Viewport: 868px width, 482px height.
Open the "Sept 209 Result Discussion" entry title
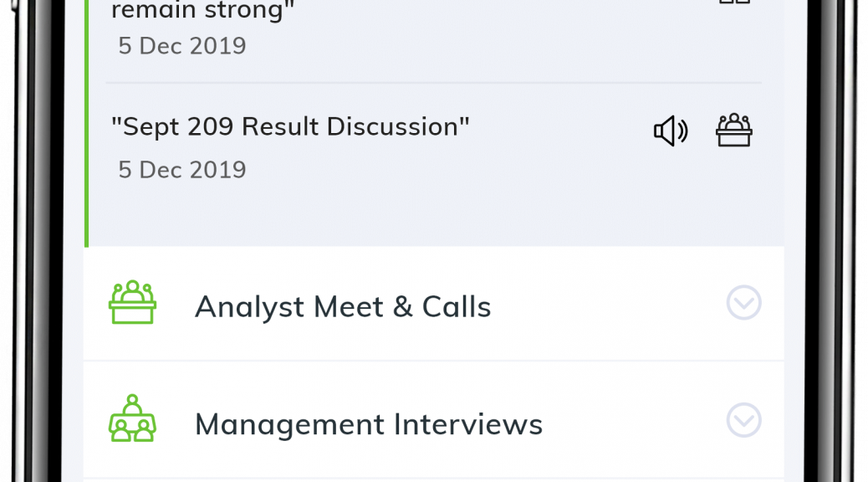point(290,127)
